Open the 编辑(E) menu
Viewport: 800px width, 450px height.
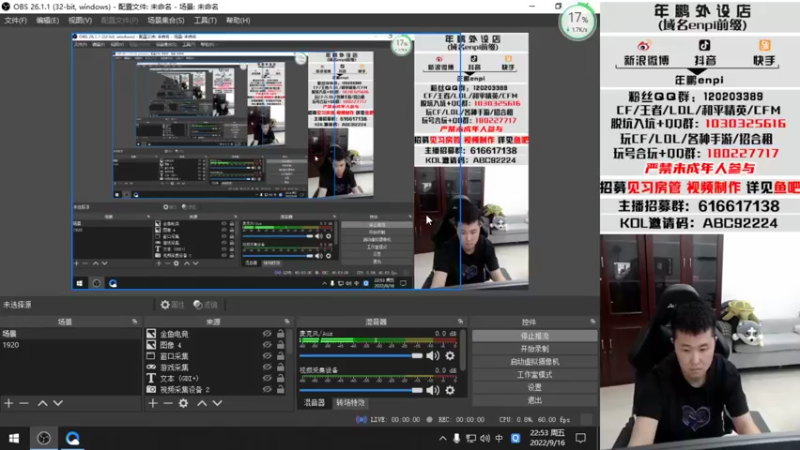[x=47, y=20]
